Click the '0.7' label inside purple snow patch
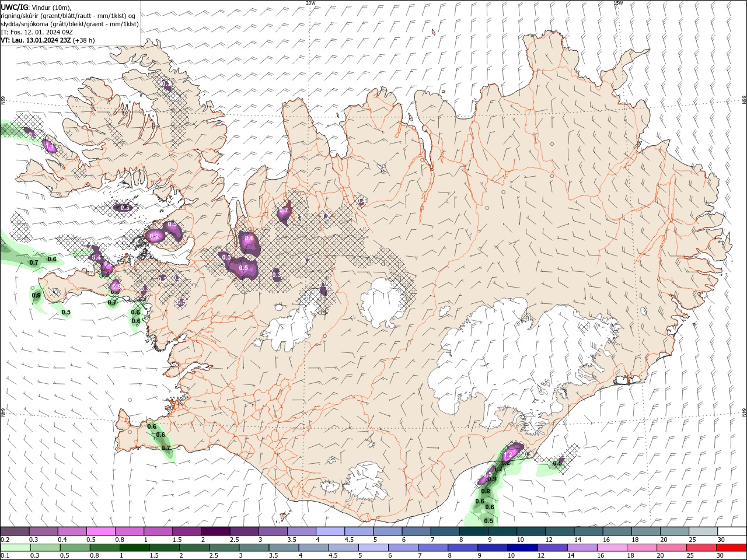The image size is (747, 560). click(x=284, y=210)
